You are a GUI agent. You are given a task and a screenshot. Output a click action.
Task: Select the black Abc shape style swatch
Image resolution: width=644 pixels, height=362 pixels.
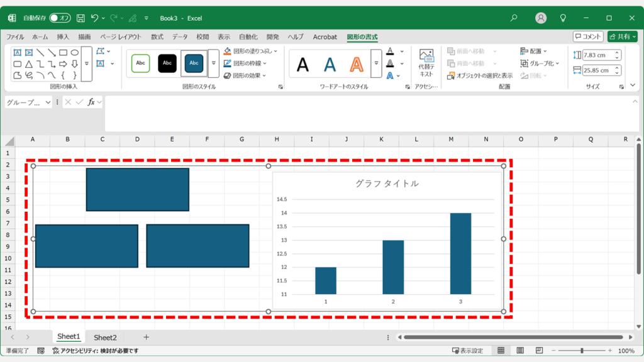[167, 63]
